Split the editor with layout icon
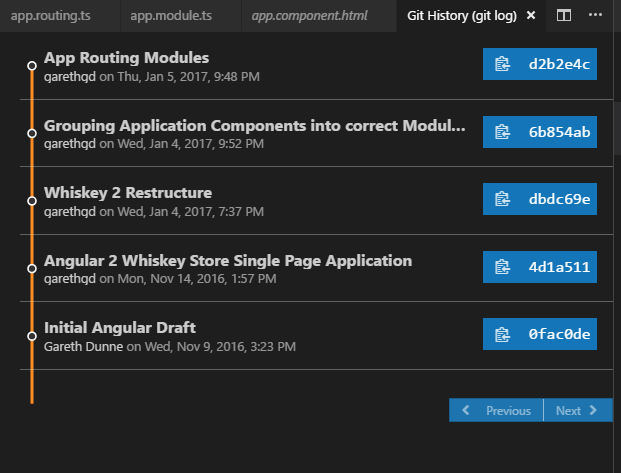Viewport: 621px width, 473px height. [564, 16]
